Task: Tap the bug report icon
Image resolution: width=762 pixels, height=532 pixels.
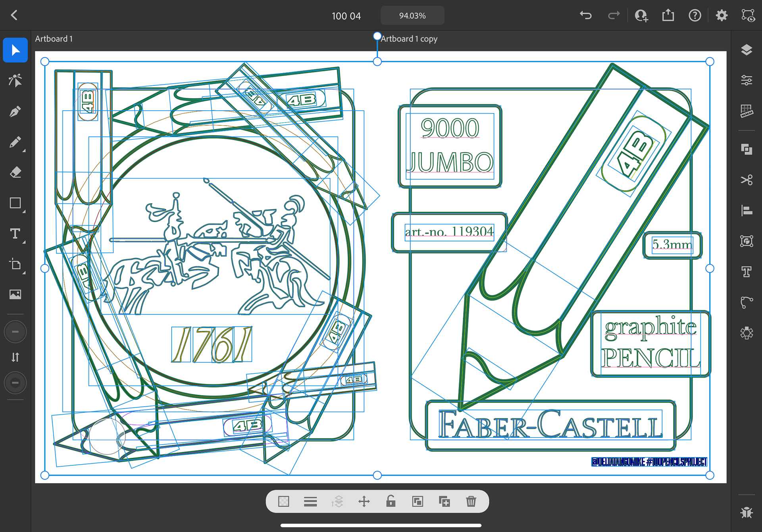Action: [747, 513]
